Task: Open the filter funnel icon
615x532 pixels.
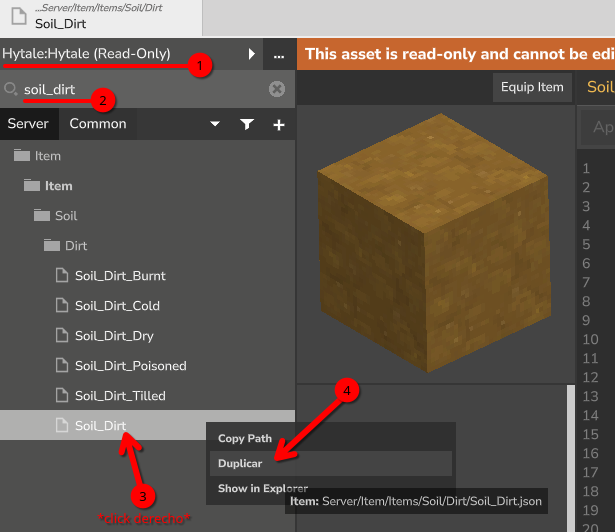Action: point(247,125)
